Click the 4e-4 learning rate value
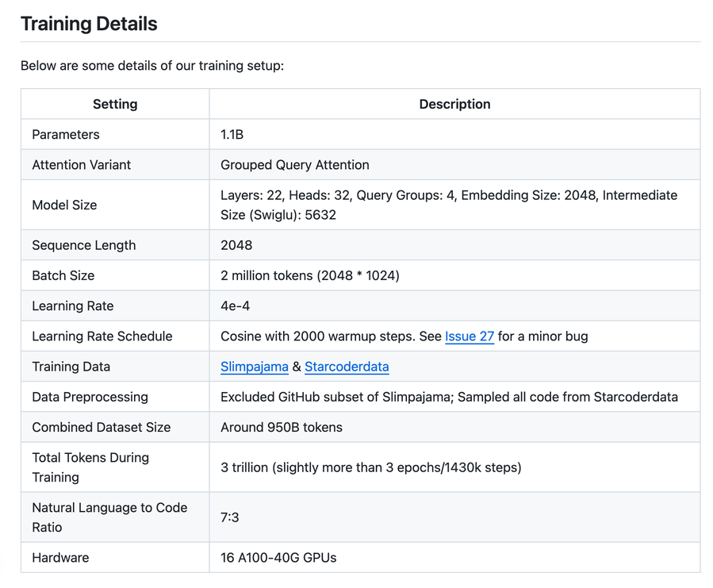Screen dimensions: 713x588 tap(236, 306)
